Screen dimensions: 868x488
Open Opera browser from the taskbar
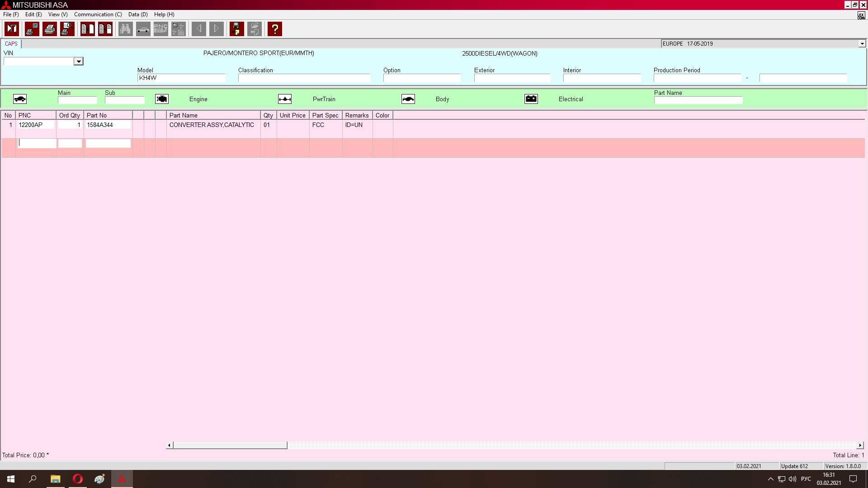tap(78, 479)
